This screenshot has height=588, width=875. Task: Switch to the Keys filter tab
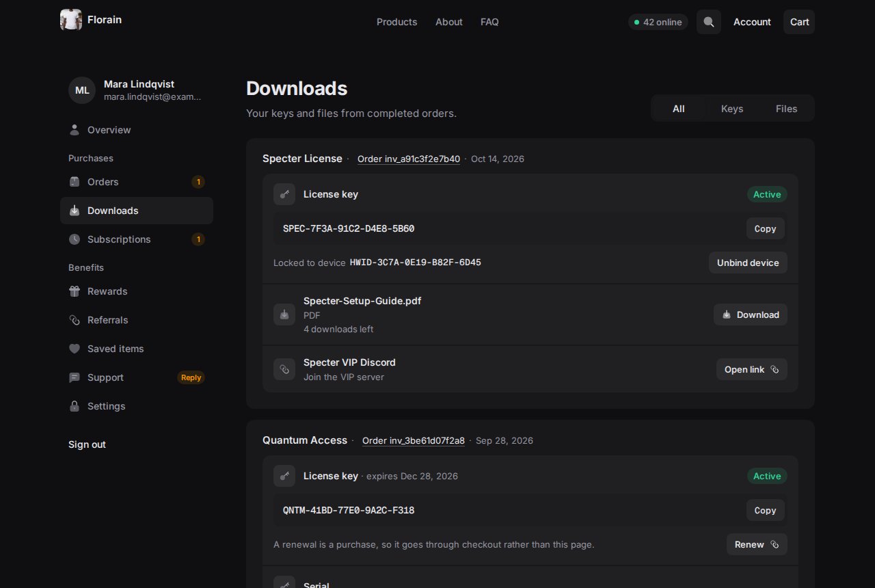click(732, 108)
